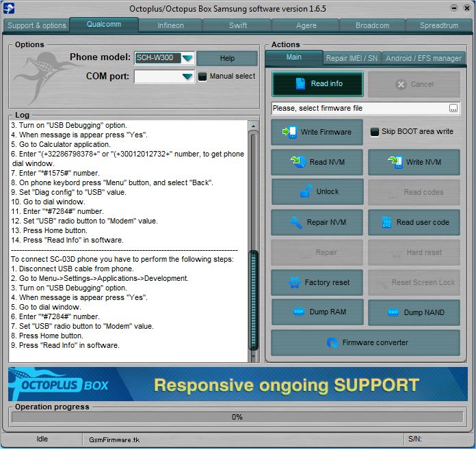Click the Unlock button label
The width and height of the screenshot is (476, 449).
tap(328, 191)
